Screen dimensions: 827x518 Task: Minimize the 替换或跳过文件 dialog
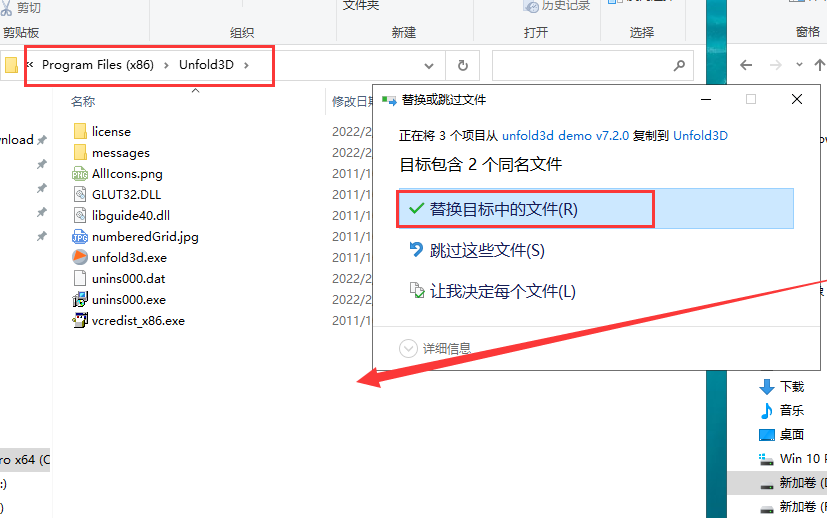[706, 99]
